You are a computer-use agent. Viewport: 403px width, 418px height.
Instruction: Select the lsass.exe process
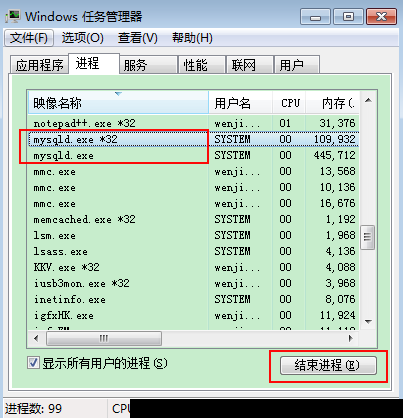pyautogui.click(x=193, y=251)
